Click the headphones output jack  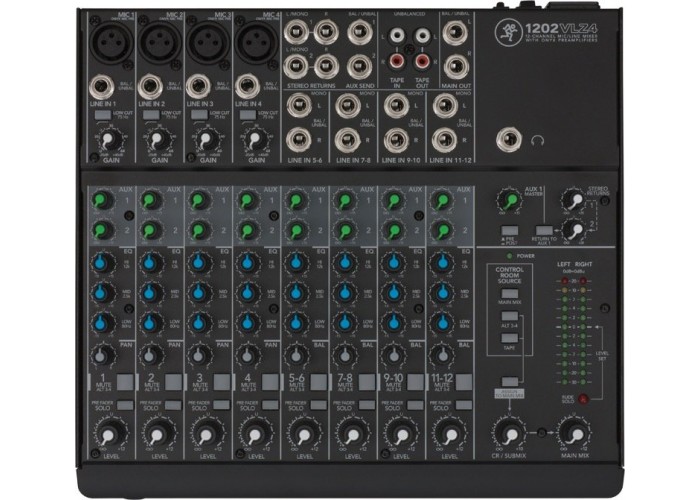(x=508, y=140)
